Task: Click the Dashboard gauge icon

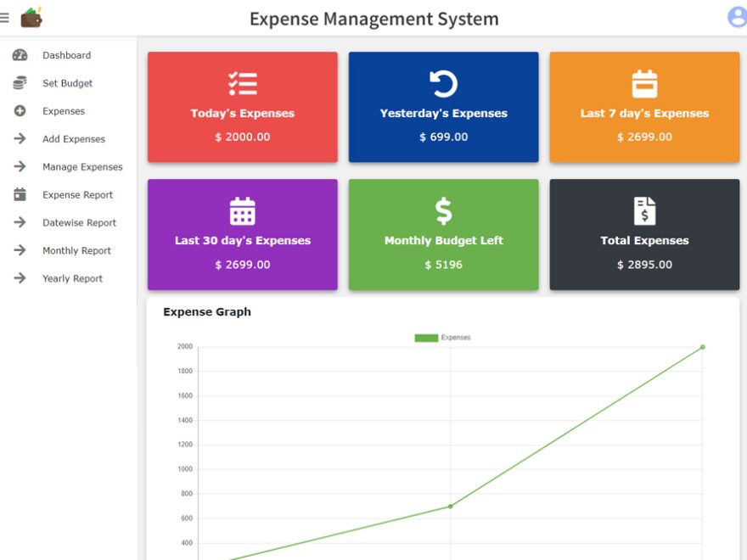Action: click(20, 55)
